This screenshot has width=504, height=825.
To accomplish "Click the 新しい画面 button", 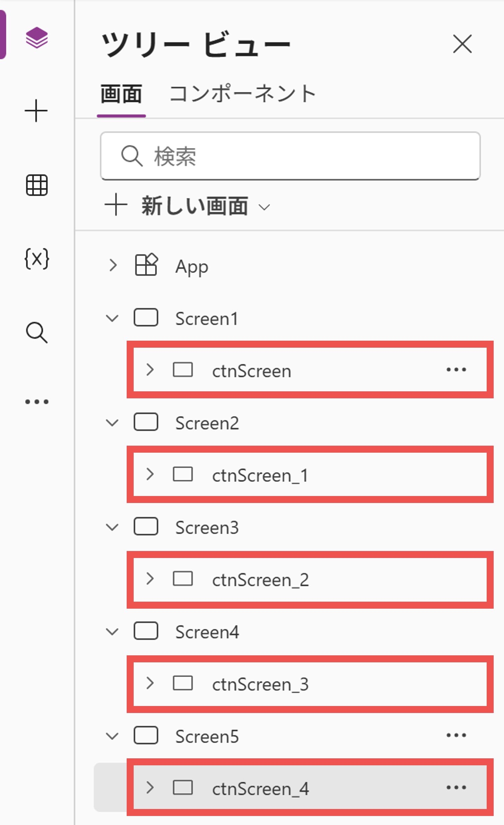I will tap(194, 206).
